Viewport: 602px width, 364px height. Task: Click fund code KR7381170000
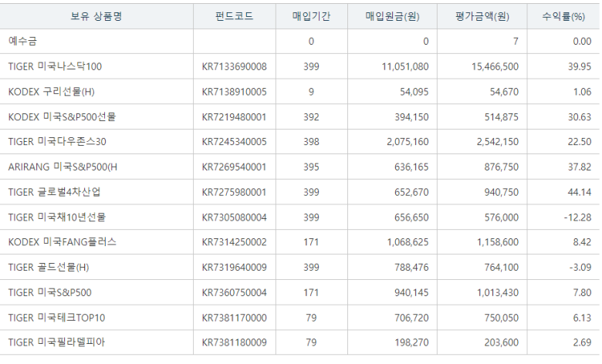tap(234, 318)
